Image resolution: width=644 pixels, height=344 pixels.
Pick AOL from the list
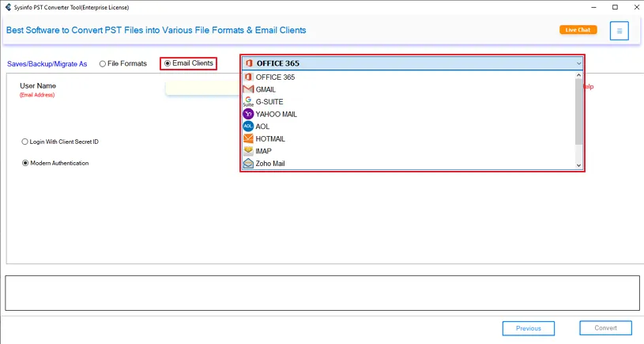pyautogui.click(x=409, y=127)
